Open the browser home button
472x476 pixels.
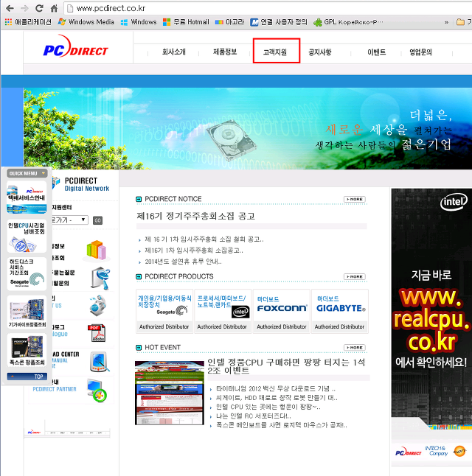(54, 8)
